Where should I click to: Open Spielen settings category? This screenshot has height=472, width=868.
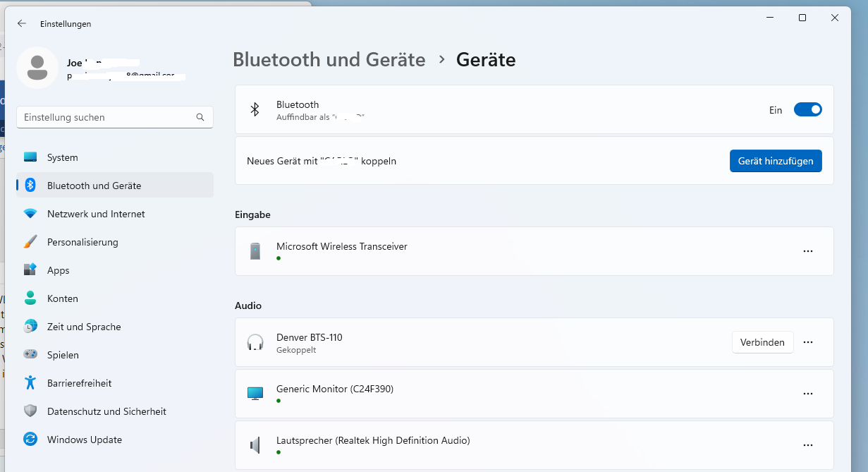(x=115, y=355)
